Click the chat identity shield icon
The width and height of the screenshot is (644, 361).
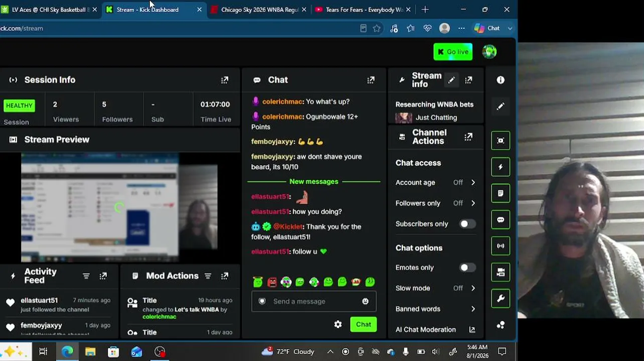[262, 301]
